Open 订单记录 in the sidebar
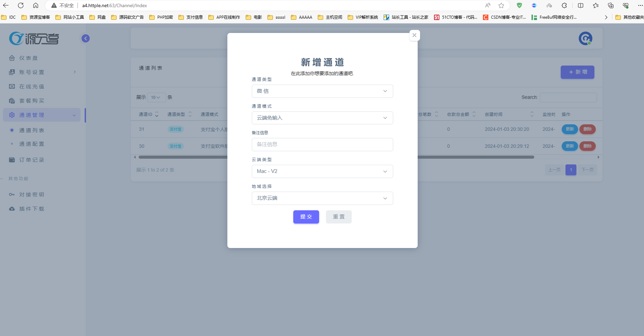 [32, 160]
